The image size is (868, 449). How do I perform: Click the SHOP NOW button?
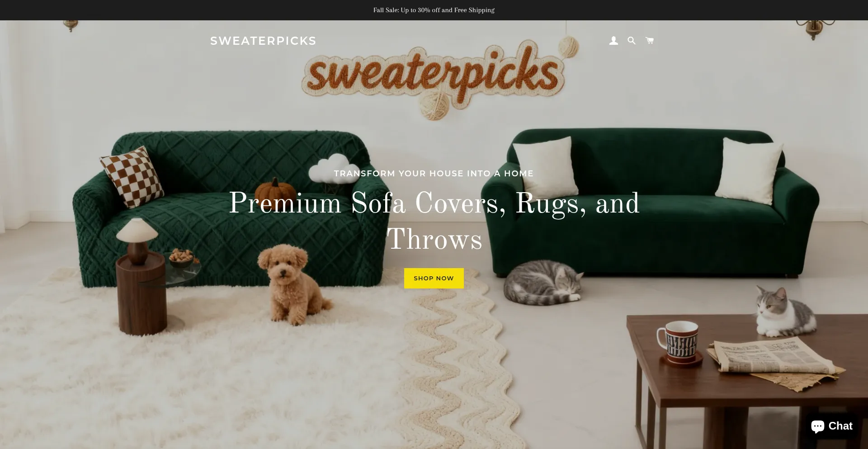(x=434, y=278)
